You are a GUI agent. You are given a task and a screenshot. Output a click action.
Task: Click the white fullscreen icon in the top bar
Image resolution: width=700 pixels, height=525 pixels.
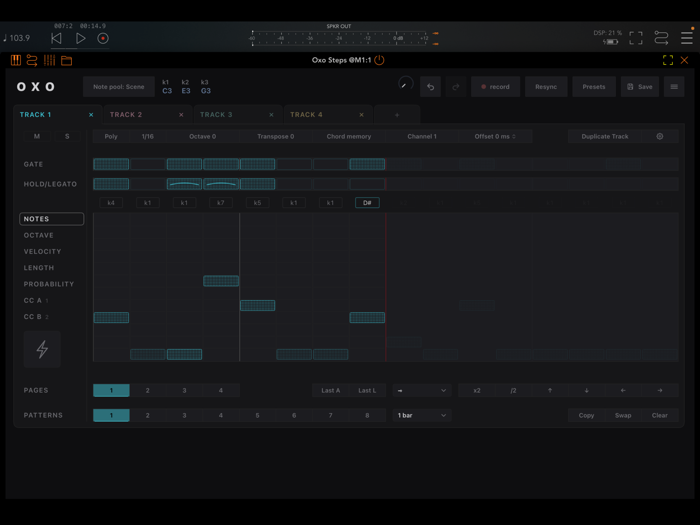coord(636,38)
